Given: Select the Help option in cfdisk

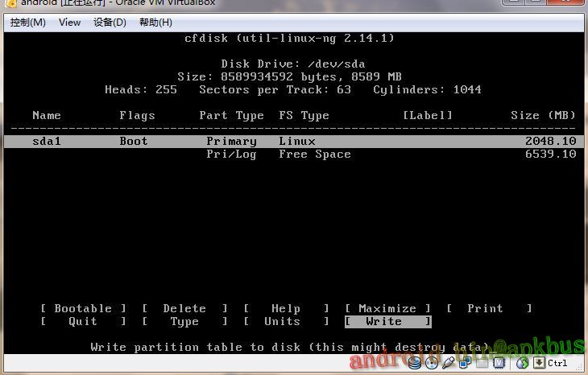Looking at the screenshot, I should [286, 308].
